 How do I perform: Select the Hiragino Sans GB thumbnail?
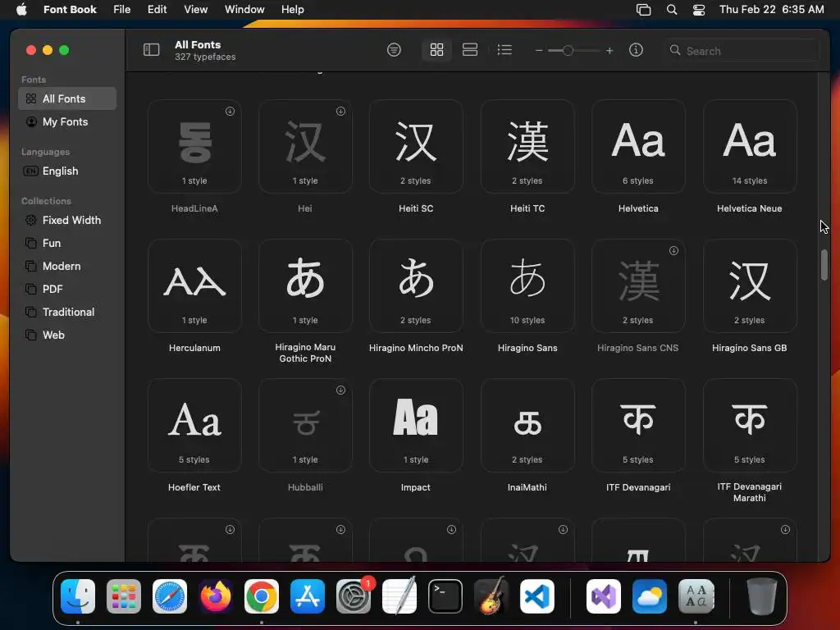(x=750, y=285)
